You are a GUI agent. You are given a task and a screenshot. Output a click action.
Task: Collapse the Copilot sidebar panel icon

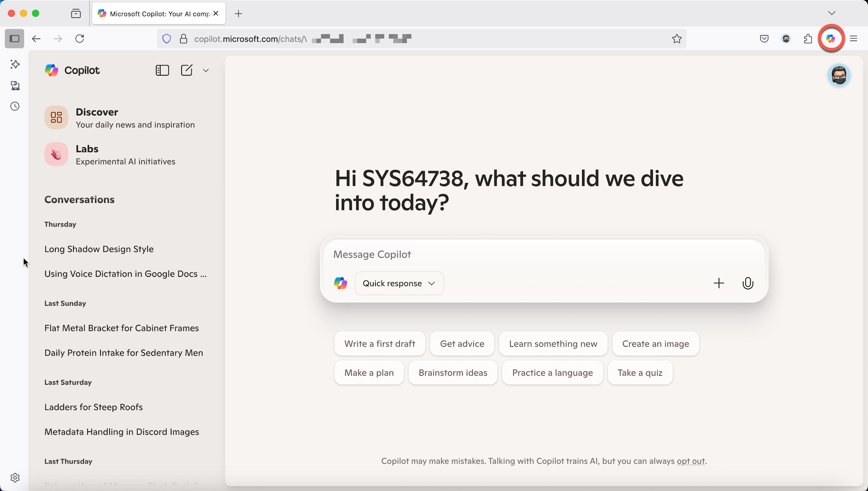tap(162, 70)
